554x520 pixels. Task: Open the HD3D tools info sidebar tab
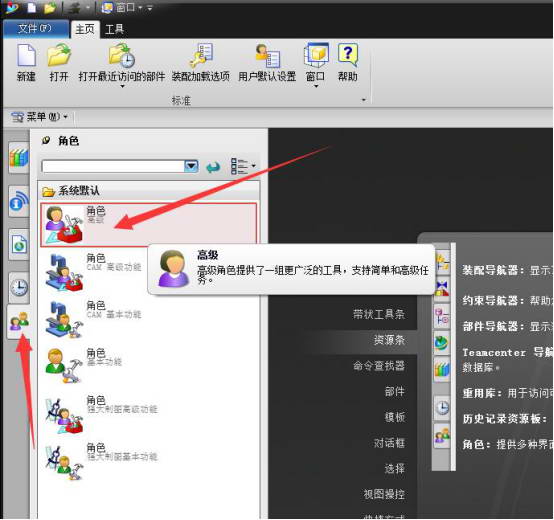tap(19, 202)
